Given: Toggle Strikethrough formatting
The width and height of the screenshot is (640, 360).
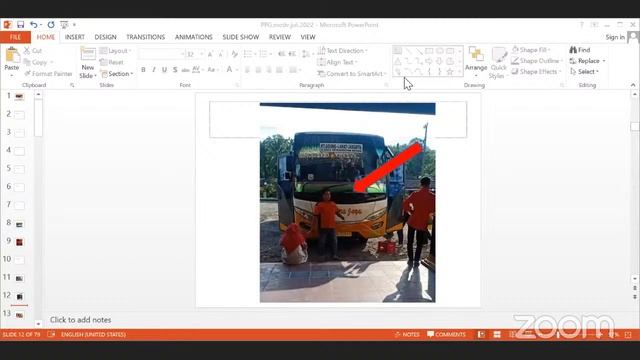Looking at the screenshot, I should [x=185, y=70].
